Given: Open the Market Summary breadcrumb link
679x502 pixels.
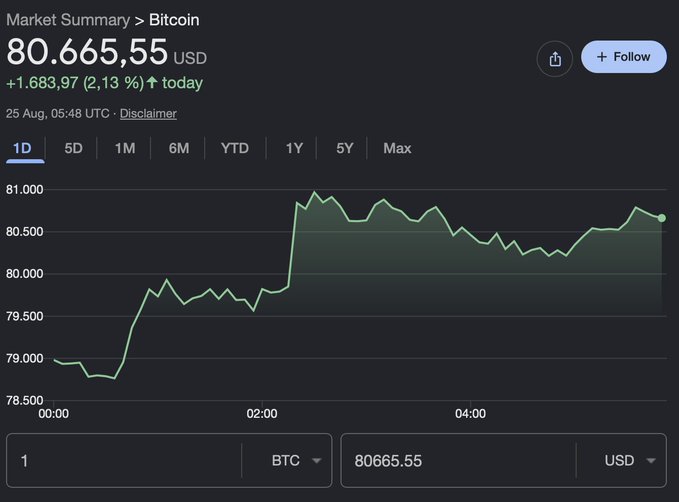Looking at the screenshot, I should [68, 20].
